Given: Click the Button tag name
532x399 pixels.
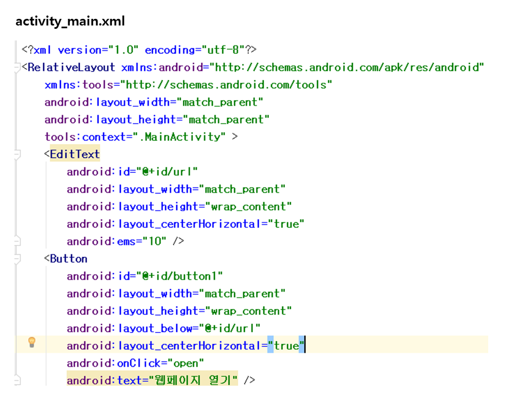Looking at the screenshot, I should point(69,259).
